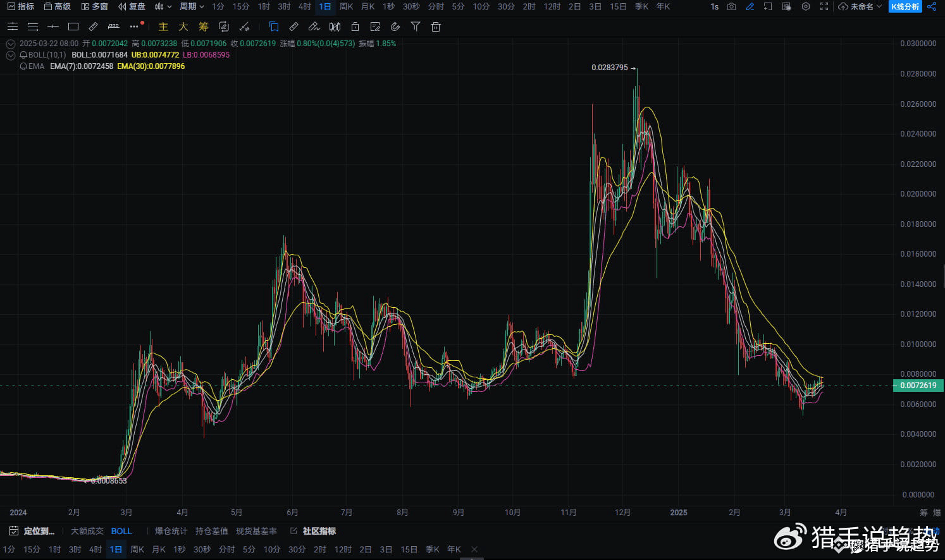Open chart settings hexagon icon

805,6
